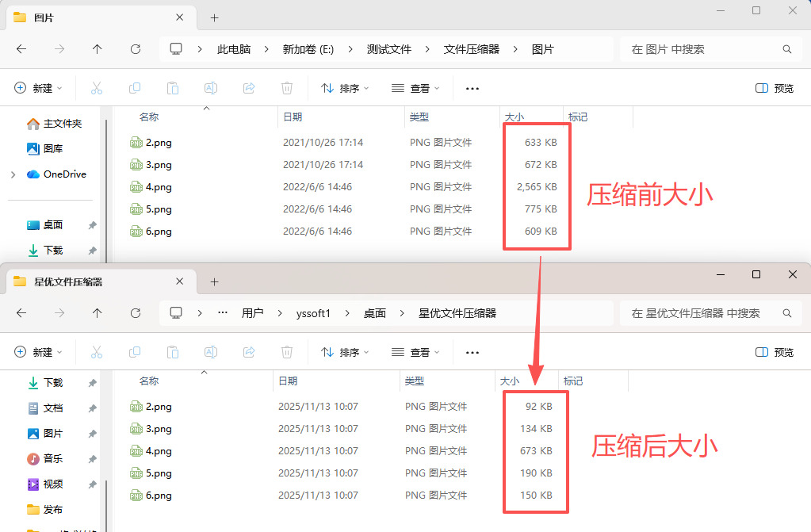The height and width of the screenshot is (532, 811).
Task: Toggle 预览 pane in 星优文件压缩器 window
Action: click(x=775, y=353)
